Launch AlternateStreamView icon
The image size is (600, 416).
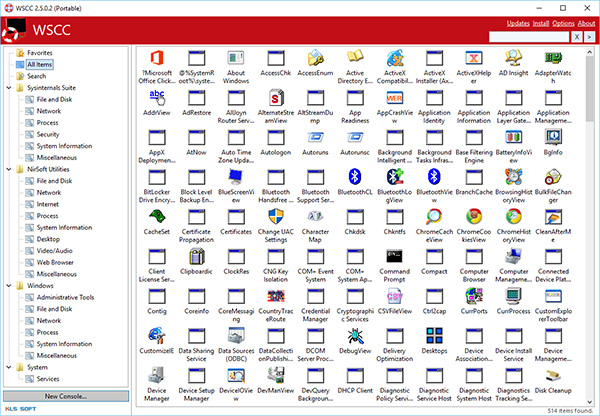click(276, 98)
